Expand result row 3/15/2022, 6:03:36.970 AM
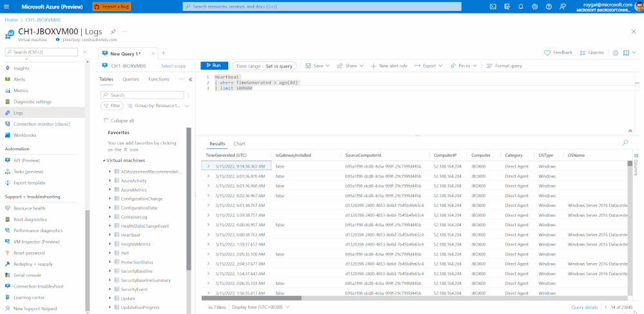Screen dimensions: 644x314 208,176
